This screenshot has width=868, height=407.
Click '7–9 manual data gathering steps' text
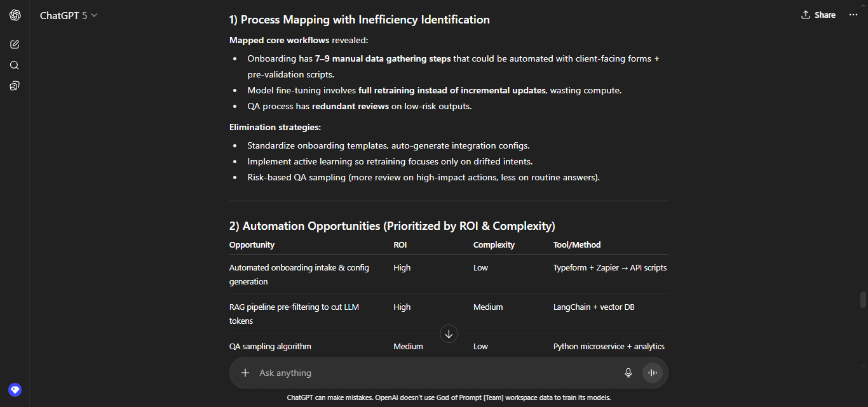point(383,58)
